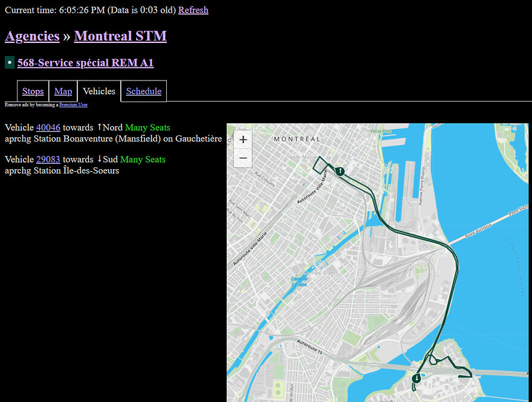View details for vehicle 29083
Screen dimensions: 532x402
click(48, 160)
